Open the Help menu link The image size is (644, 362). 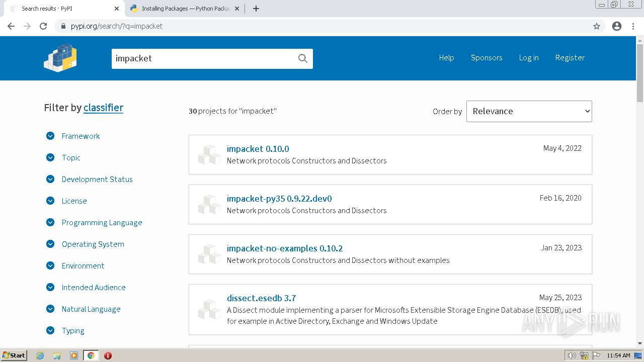pyautogui.click(x=446, y=58)
